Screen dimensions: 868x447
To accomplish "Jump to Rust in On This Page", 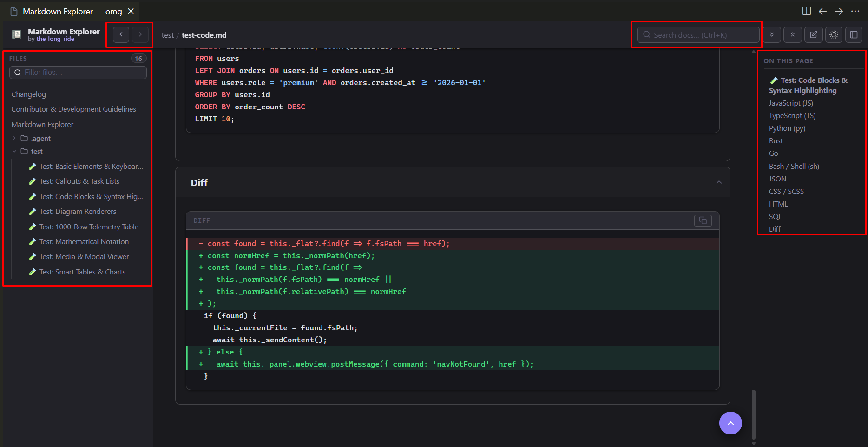I will click(x=776, y=141).
